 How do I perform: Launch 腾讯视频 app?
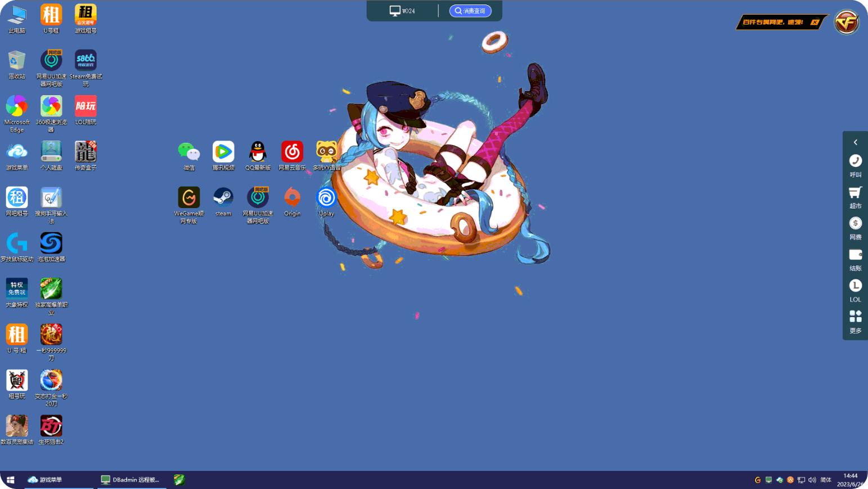[x=223, y=156]
